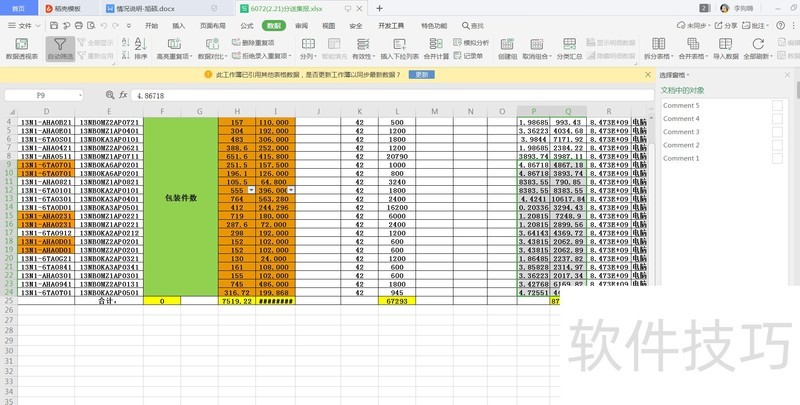Open a new tab with plus button
This screenshot has height=405, width=800.
(379, 8)
